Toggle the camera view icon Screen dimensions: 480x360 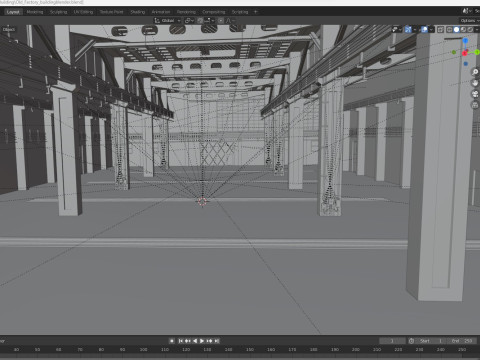(475, 94)
